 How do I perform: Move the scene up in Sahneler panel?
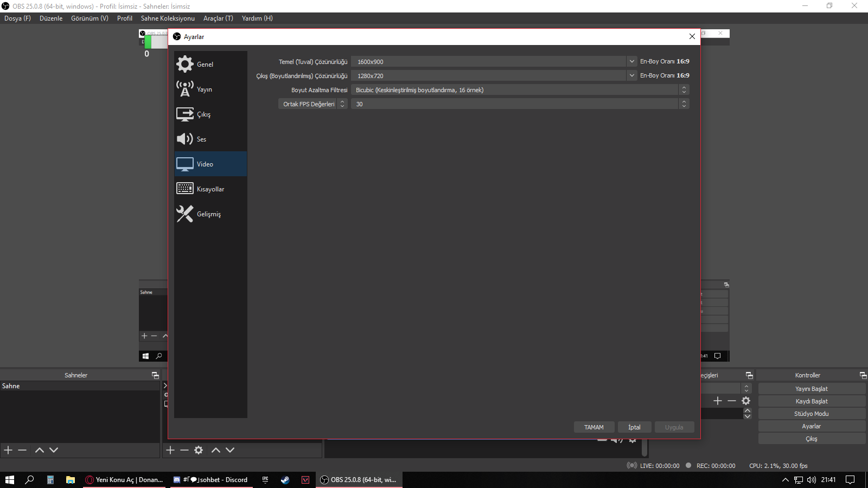coord(40,450)
